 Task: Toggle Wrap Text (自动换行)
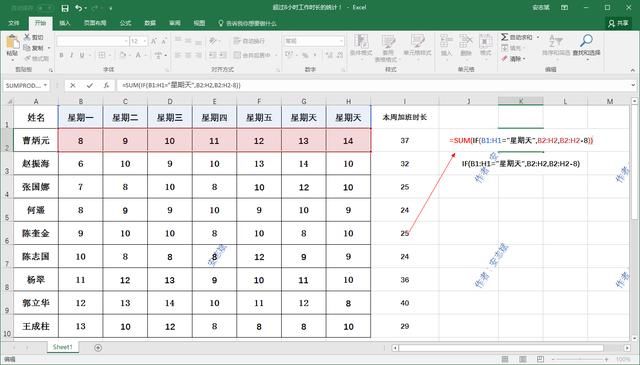pos(249,41)
